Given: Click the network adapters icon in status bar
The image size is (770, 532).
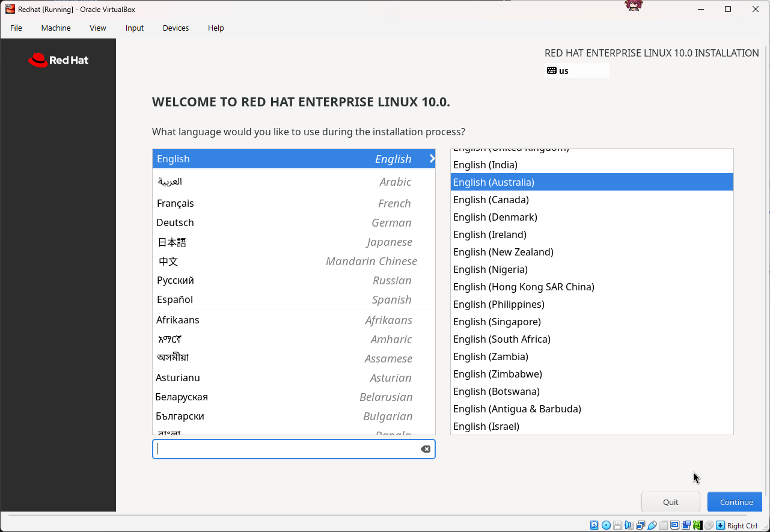Looking at the screenshot, I should pyautogui.click(x=641, y=525).
